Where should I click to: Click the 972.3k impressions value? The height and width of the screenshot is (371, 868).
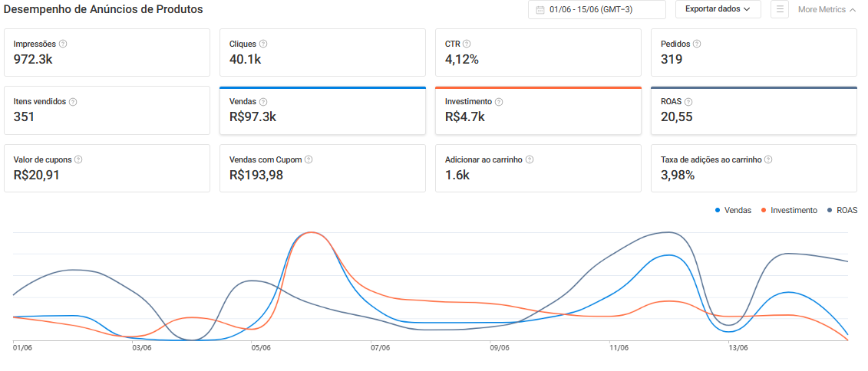pos(33,59)
